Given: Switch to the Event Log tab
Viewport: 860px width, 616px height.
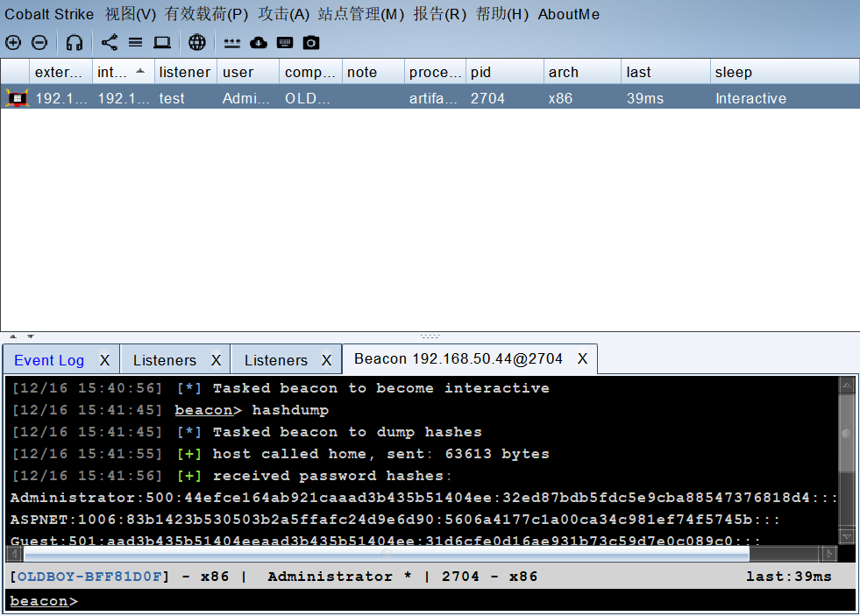Looking at the screenshot, I should (x=49, y=360).
